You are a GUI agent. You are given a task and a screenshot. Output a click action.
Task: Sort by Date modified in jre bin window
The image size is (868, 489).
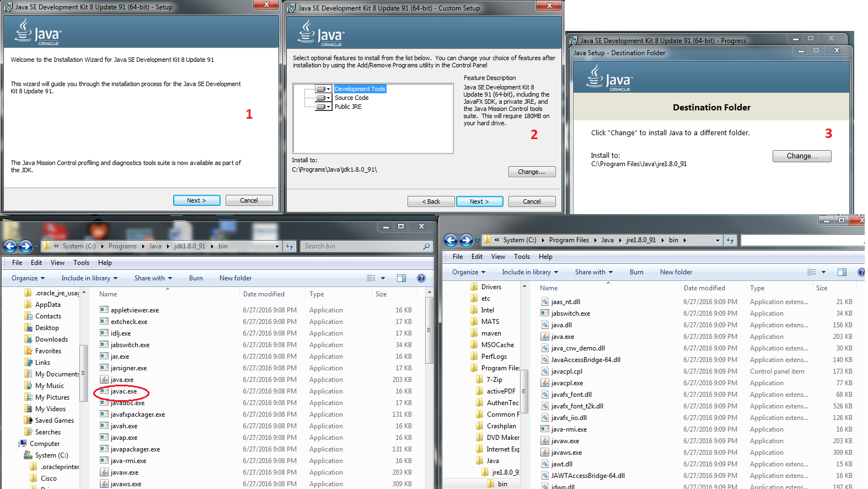[704, 288]
